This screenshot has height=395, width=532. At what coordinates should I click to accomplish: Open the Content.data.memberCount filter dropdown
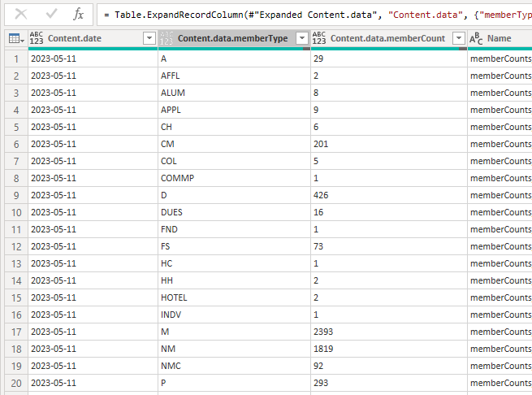[x=458, y=38]
